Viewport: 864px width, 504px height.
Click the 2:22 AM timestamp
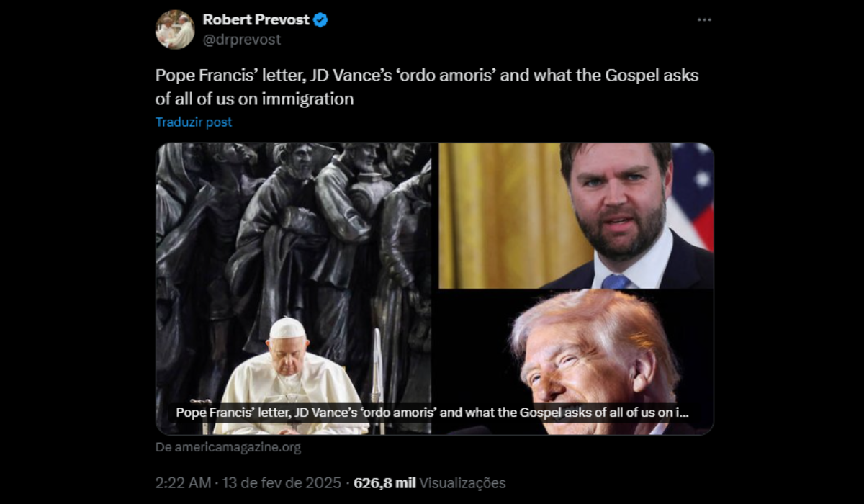184,482
